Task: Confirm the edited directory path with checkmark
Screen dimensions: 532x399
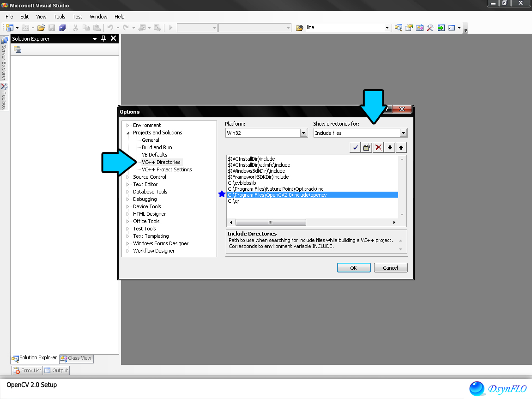Action: [x=355, y=147]
